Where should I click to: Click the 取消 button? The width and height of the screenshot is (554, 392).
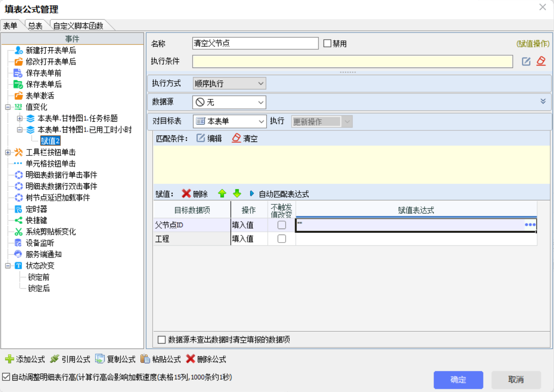coord(516,380)
